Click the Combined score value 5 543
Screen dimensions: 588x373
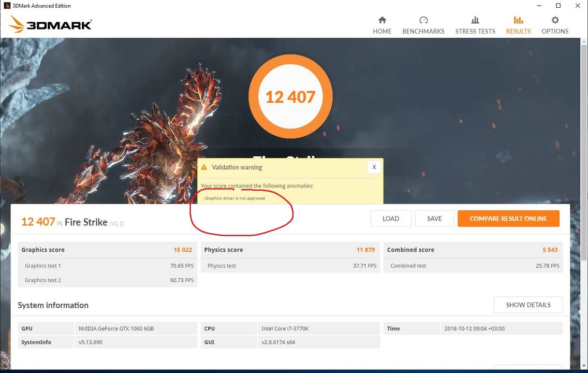550,250
